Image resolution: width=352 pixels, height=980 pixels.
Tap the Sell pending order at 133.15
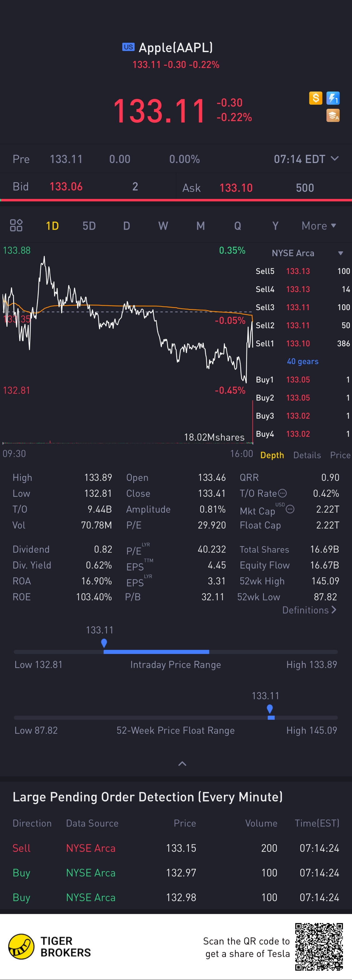click(x=176, y=848)
